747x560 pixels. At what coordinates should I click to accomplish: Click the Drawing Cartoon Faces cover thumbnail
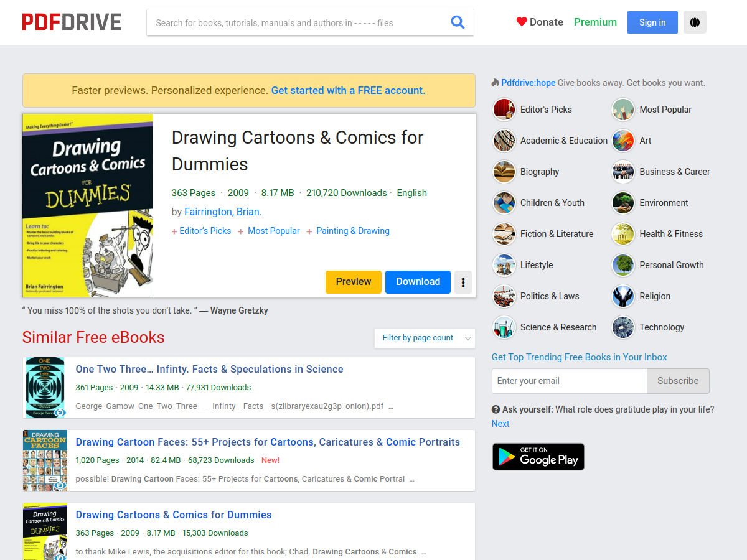click(45, 460)
